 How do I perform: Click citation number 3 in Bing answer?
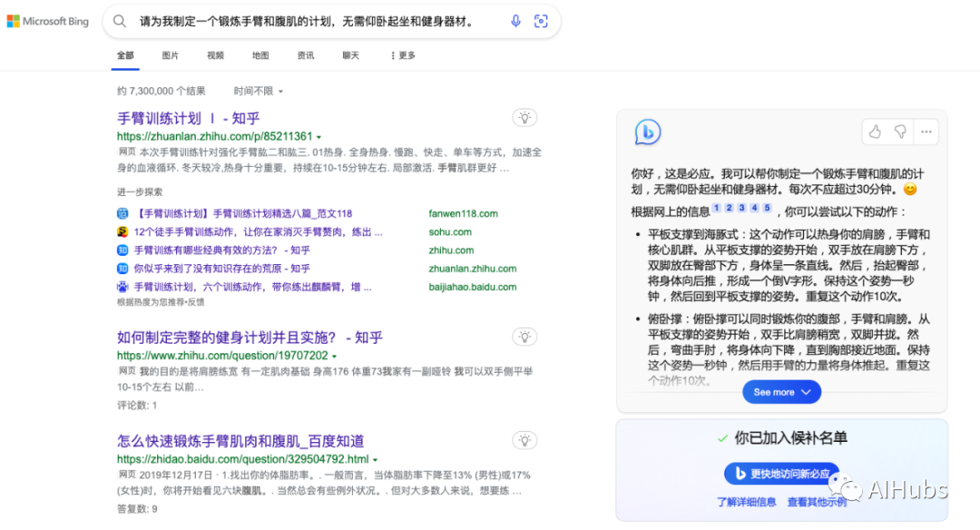742,208
